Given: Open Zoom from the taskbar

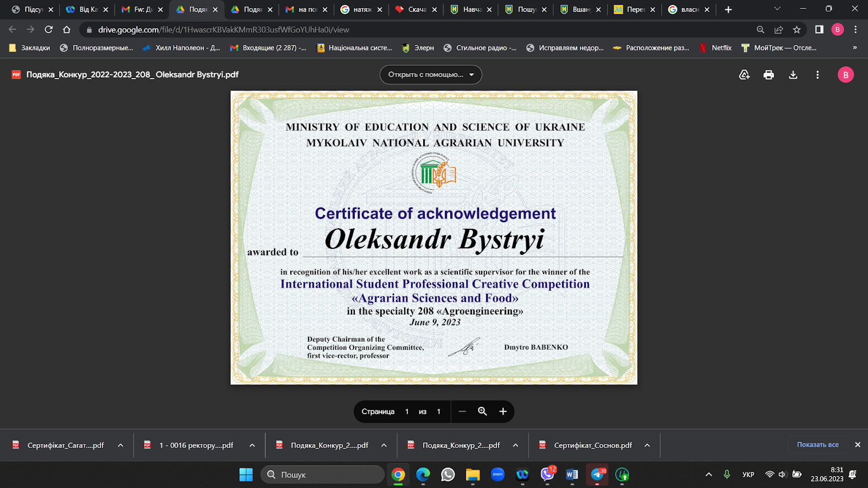Looking at the screenshot, I should pyautogui.click(x=497, y=474).
